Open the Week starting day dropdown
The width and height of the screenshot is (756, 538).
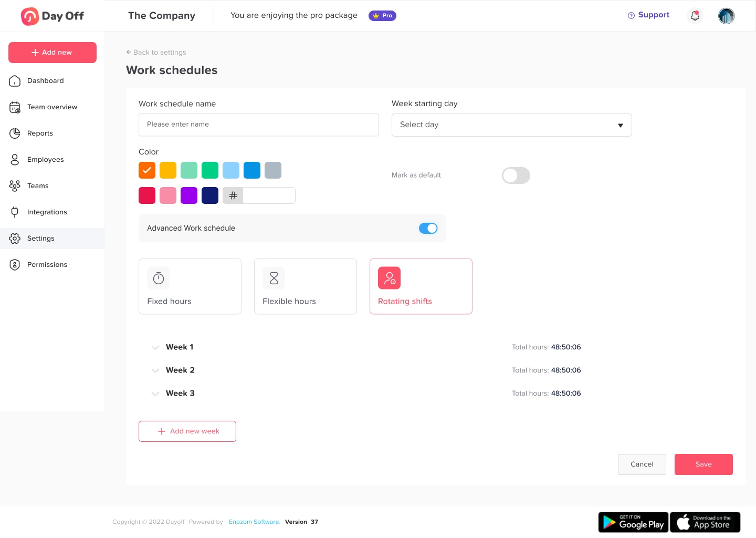click(511, 125)
